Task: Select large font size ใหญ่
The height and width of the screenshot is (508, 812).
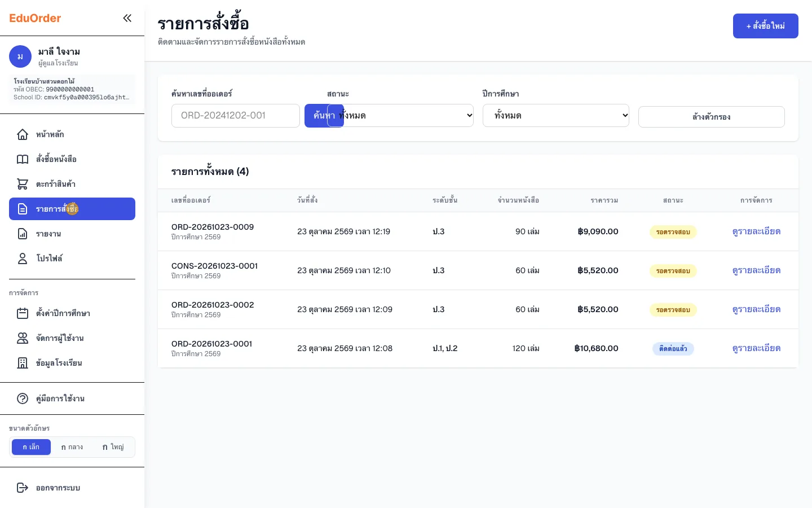Action: coord(113,447)
